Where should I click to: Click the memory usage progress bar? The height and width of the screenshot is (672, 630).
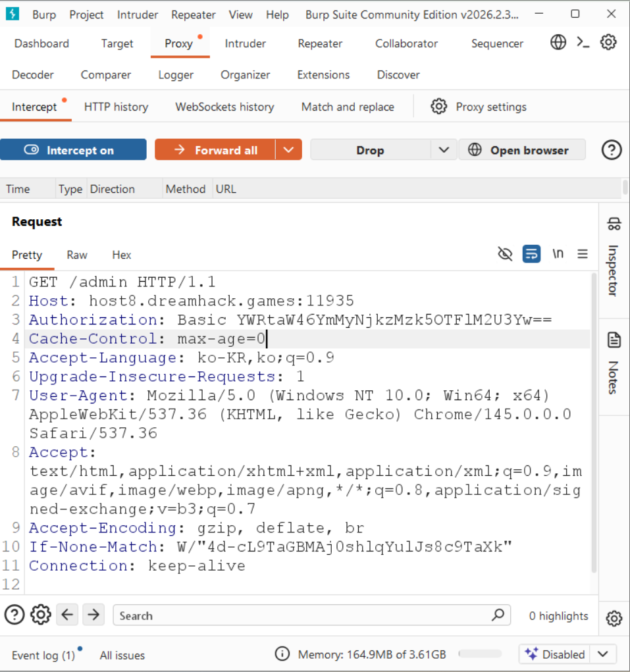(480, 654)
